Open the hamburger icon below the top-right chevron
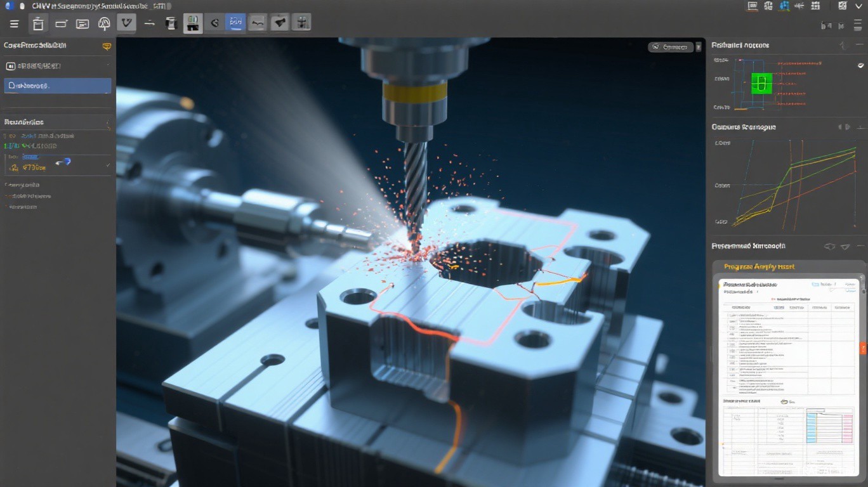The image size is (868, 487). (x=858, y=25)
